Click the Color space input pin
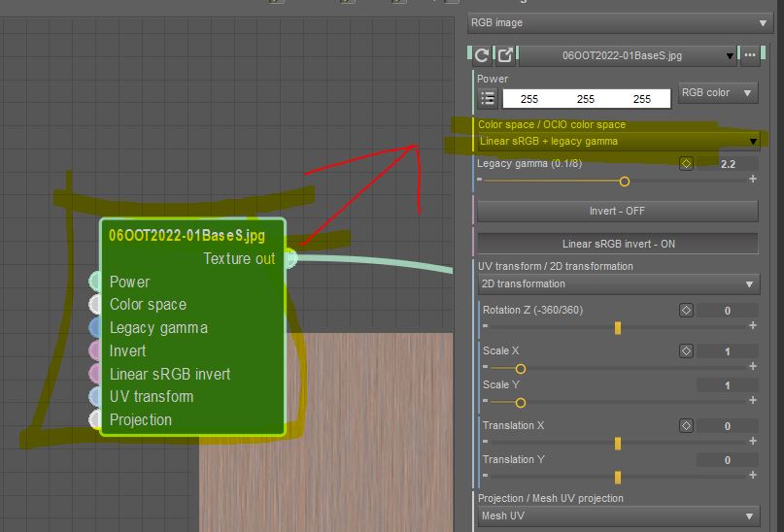 click(x=95, y=304)
